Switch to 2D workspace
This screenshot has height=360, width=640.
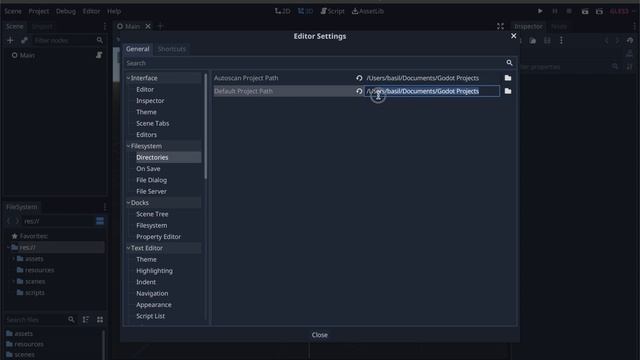(282, 11)
